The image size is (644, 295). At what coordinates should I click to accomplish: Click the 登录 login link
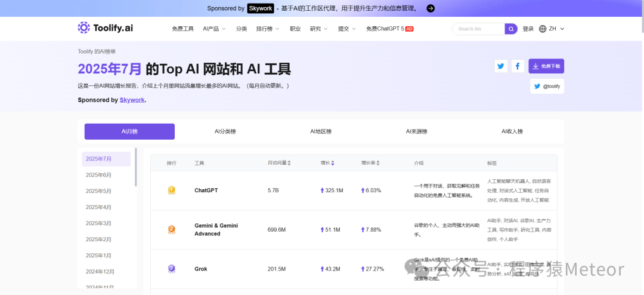point(528,29)
